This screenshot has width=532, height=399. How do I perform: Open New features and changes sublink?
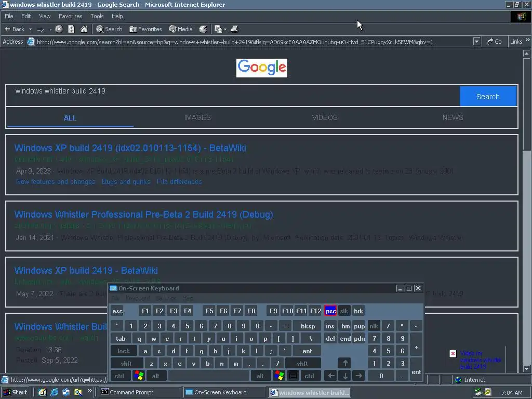point(56,181)
